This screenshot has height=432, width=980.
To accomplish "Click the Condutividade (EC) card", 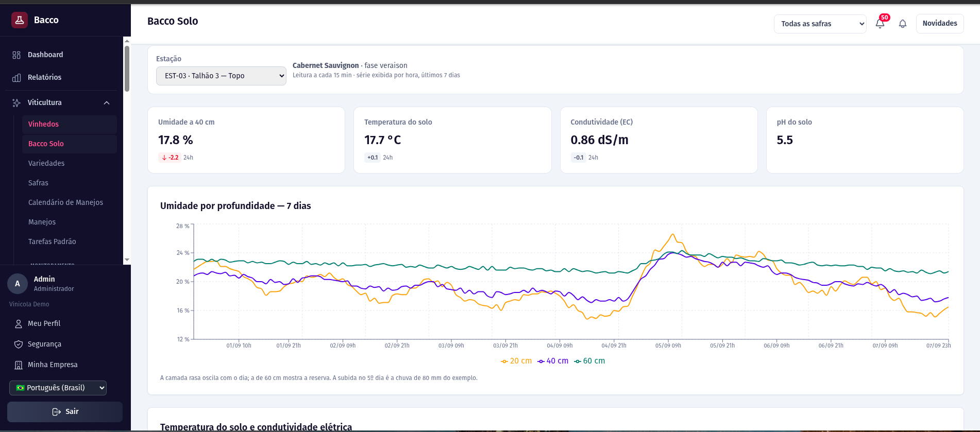I will coord(659,140).
